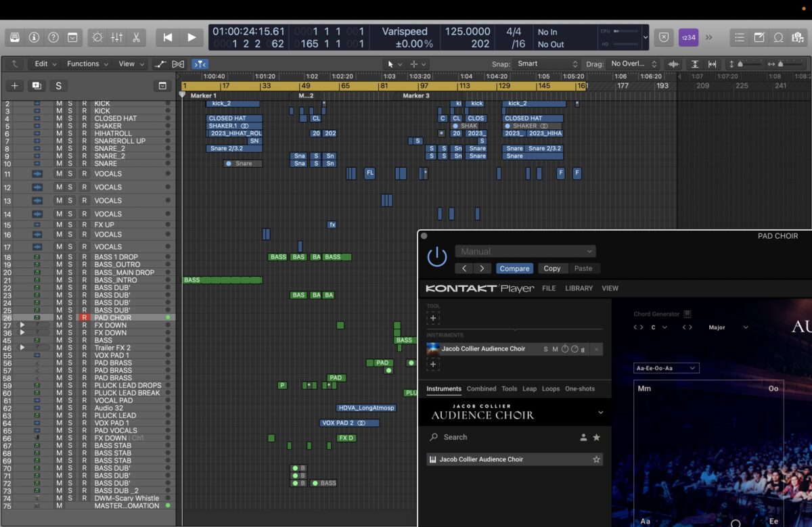Select the HDVA_LongAtmosp region
The height and width of the screenshot is (527, 812).
pos(366,408)
